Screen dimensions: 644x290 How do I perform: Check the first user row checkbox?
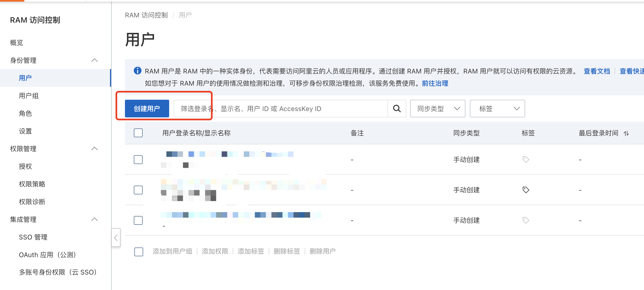[x=138, y=160]
